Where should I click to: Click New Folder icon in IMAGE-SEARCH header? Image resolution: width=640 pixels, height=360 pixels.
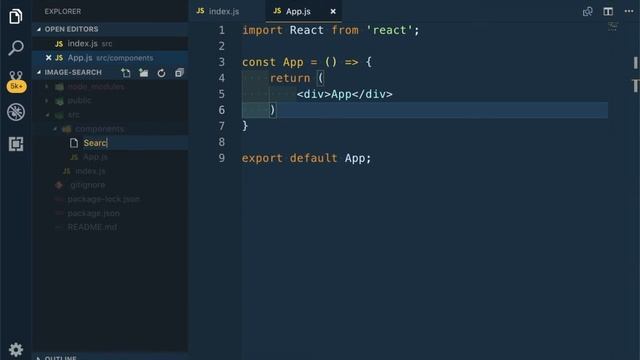pos(144,73)
